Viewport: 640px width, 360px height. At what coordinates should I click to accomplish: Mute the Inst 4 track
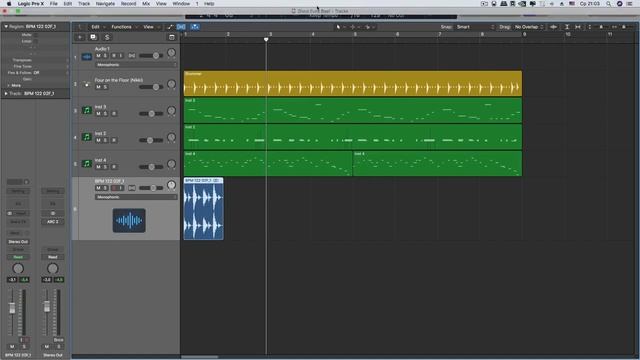click(x=98, y=167)
